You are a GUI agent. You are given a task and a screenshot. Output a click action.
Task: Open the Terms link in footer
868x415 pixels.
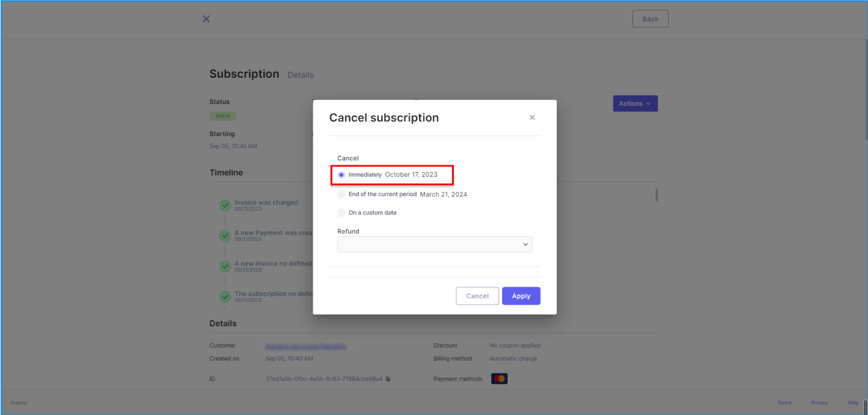tap(784, 403)
